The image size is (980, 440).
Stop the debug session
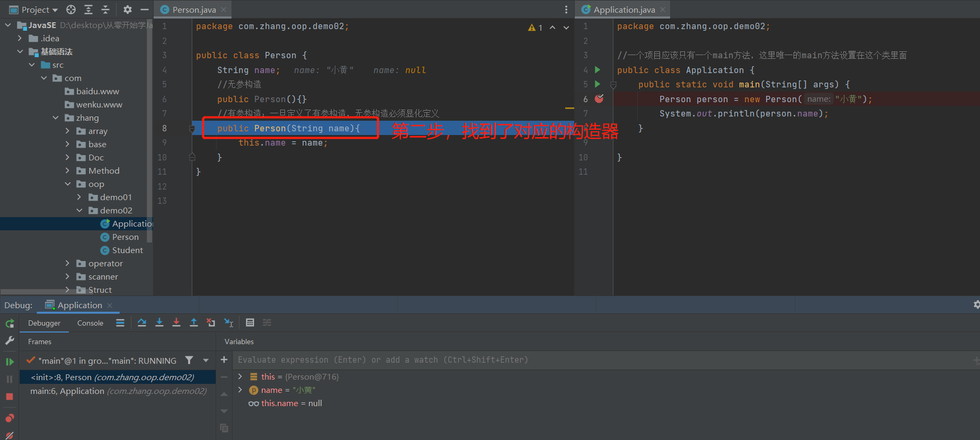10,397
